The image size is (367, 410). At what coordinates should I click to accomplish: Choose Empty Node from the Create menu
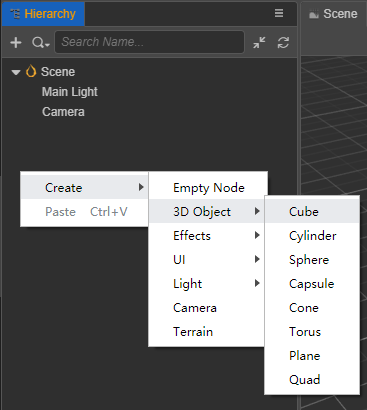point(208,187)
